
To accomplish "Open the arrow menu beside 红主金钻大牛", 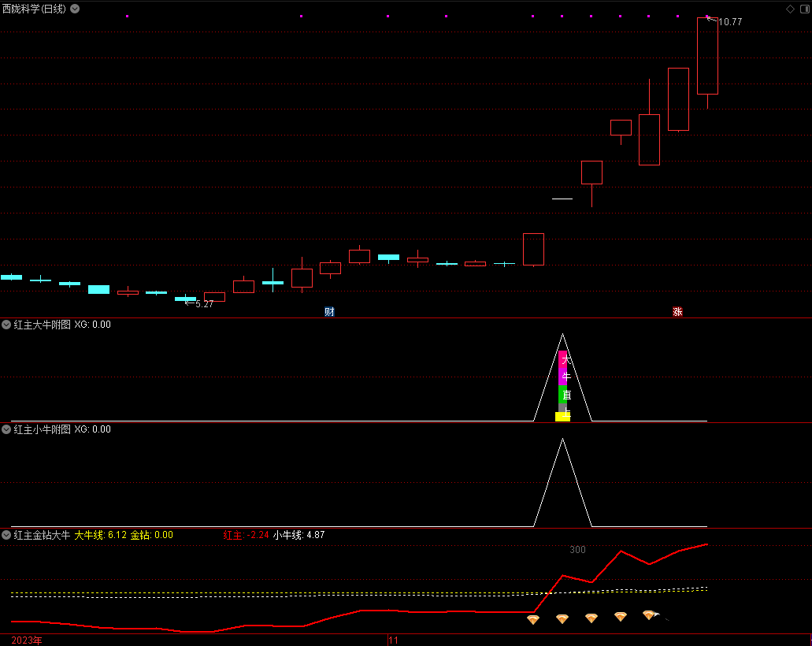I will point(6,535).
